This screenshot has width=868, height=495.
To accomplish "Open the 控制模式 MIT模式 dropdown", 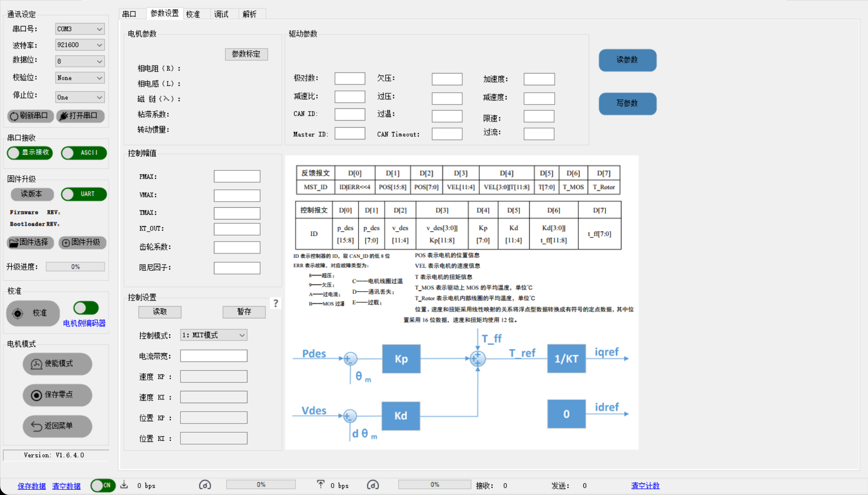I will tap(213, 335).
